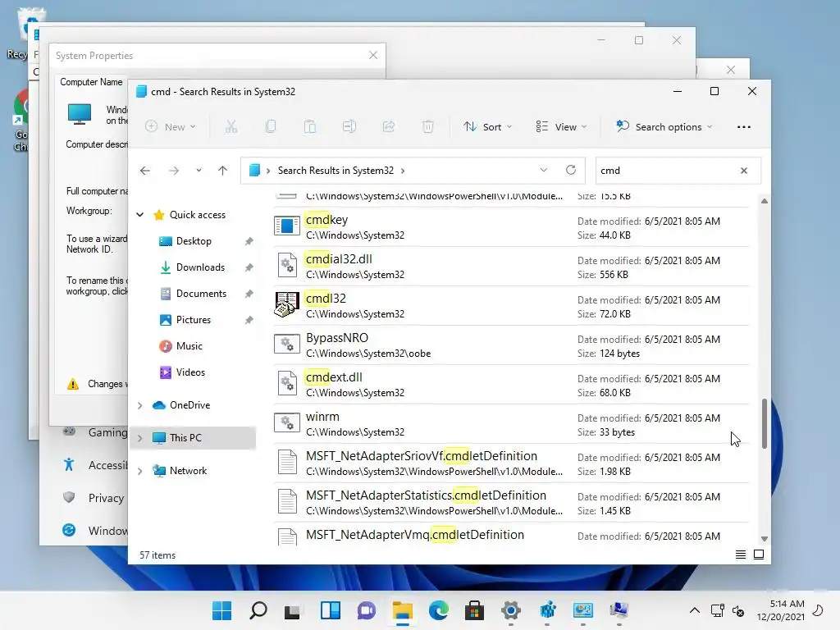840x630 pixels.
Task: Click the scroll down arrow in results
Action: pos(765,539)
